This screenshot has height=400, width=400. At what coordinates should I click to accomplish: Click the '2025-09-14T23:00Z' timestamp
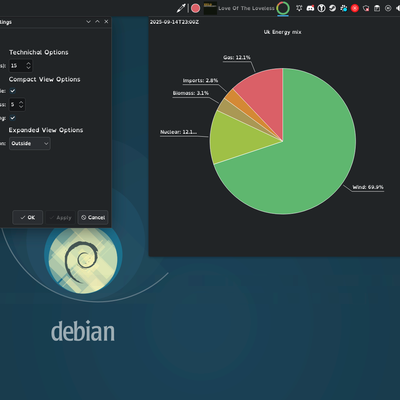pos(174,22)
